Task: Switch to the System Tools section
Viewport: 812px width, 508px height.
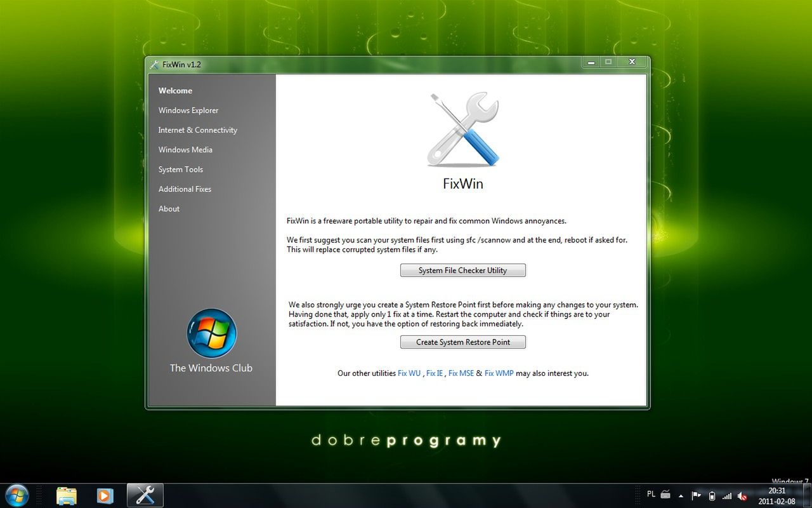Action: (x=181, y=170)
